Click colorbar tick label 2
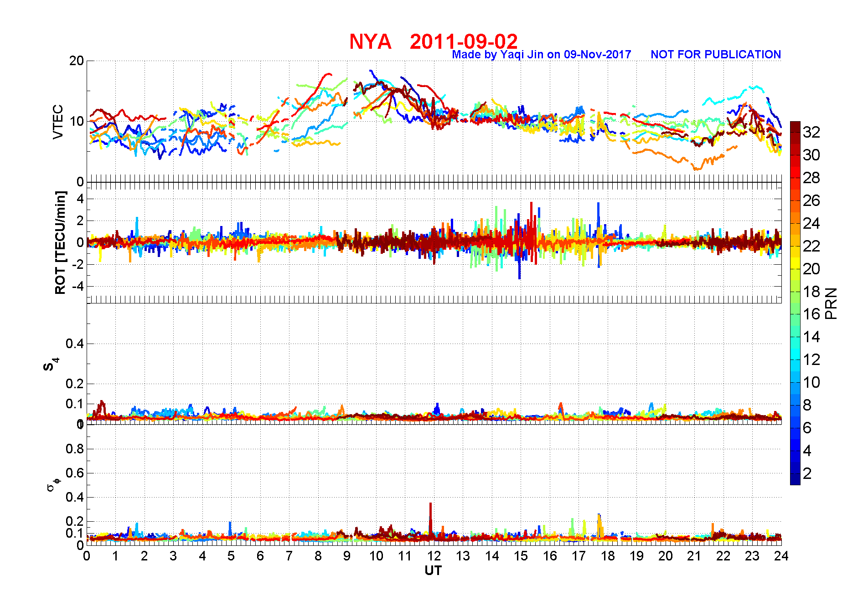This screenshot has width=868, height=606. tap(807, 473)
